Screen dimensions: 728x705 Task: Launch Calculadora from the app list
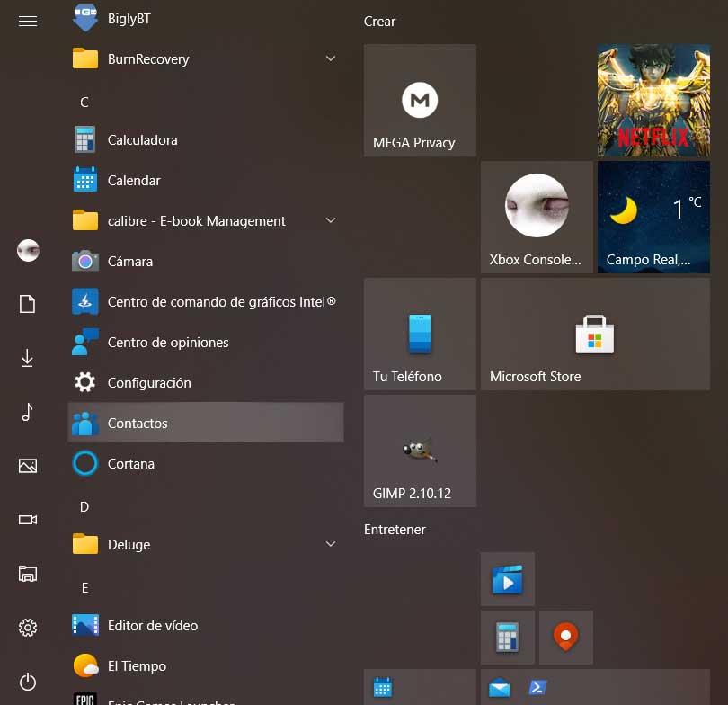point(206,139)
